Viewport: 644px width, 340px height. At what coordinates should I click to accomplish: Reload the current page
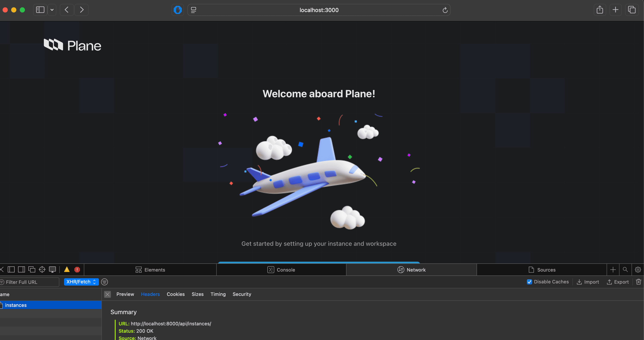tap(445, 10)
